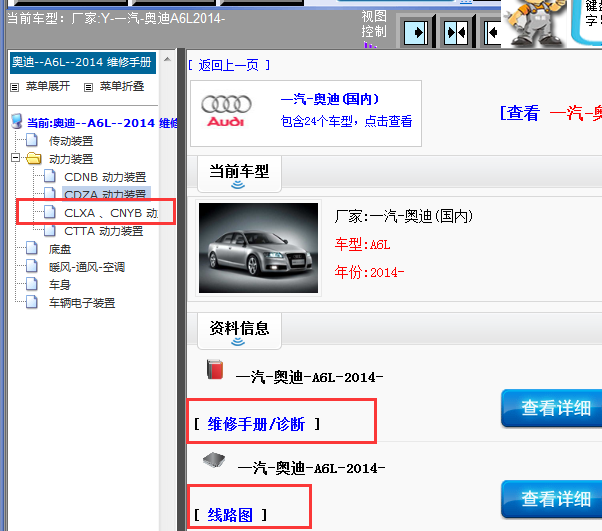Click the 菜单折叠 link text

click(x=122, y=86)
